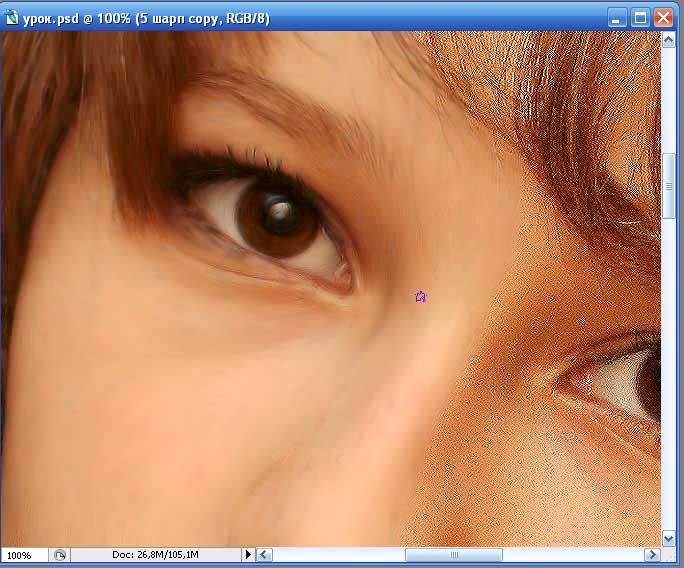The width and height of the screenshot is (684, 568).
Task: Click the horizontal scrollbar right arrow
Action: pos(652,555)
